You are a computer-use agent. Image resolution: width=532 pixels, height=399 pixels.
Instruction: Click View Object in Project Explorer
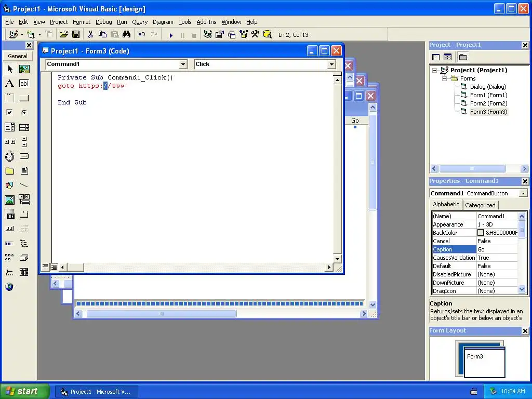click(x=447, y=57)
